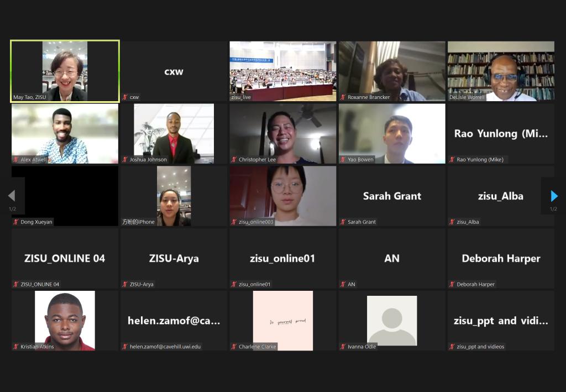The width and height of the screenshot is (566, 392).
Task: Click the helen.zamof@cavehill.uwi.edu name label
Action: (165, 347)
